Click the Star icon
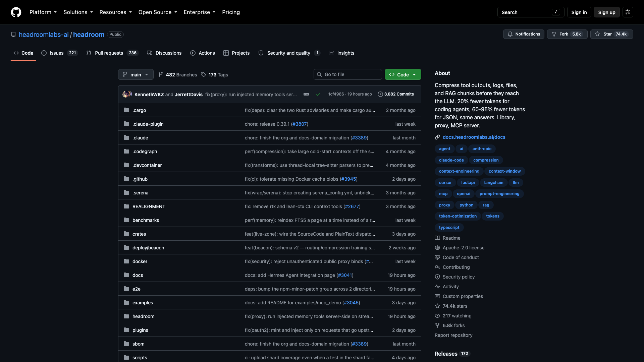The image size is (644, 362). coord(597,34)
